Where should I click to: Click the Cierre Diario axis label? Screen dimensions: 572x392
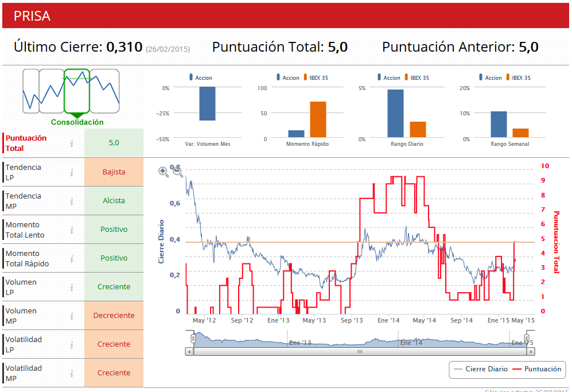[x=161, y=242]
